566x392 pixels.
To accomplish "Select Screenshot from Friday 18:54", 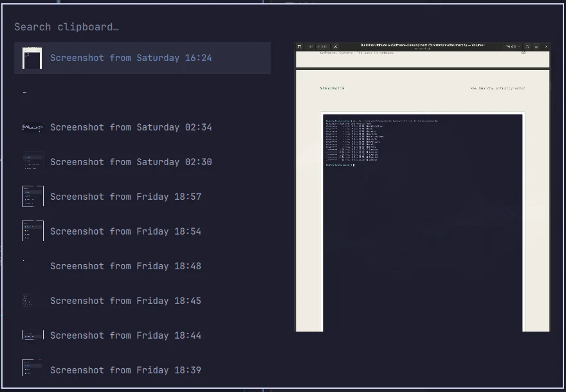I will pyautogui.click(x=142, y=231).
